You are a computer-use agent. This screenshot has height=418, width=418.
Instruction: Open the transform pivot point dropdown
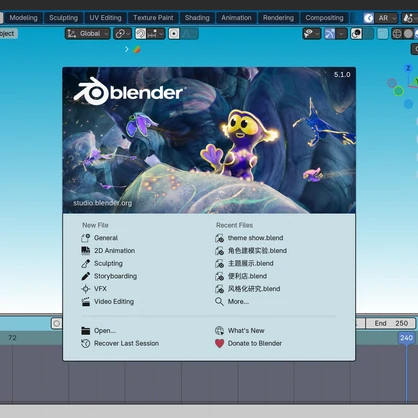(123, 34)
